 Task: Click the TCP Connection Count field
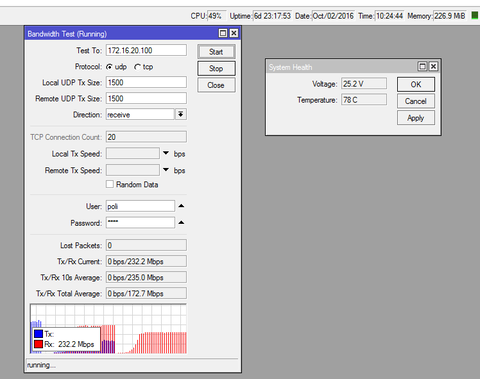click(x=146, y=137)
